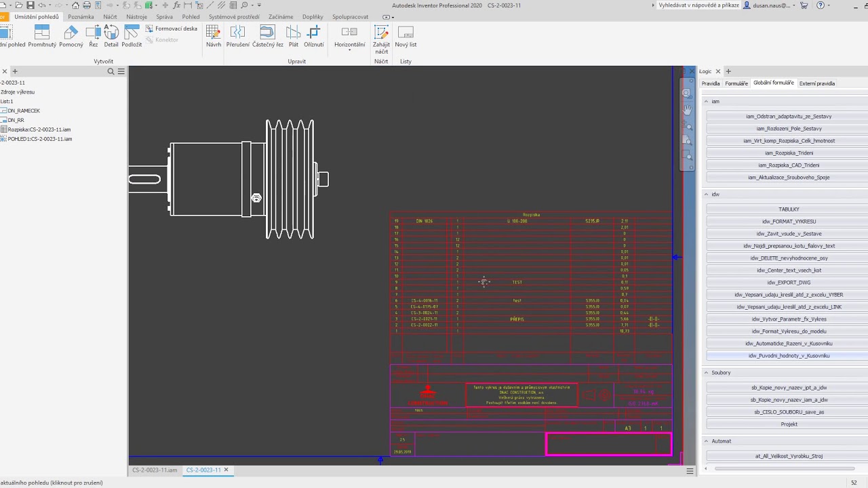
Task: Select the Přerušení break tool
Action: (x=237, y=37)
